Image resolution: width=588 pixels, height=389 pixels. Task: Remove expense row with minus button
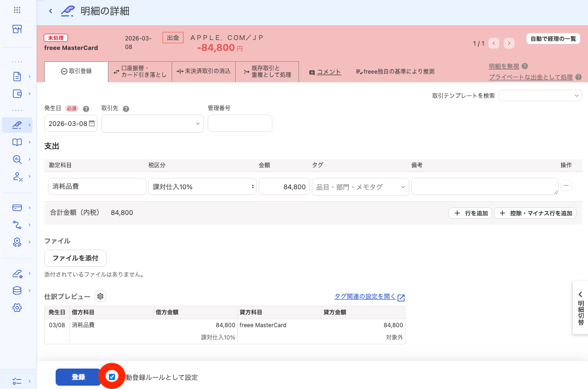(x=566, y=186)
